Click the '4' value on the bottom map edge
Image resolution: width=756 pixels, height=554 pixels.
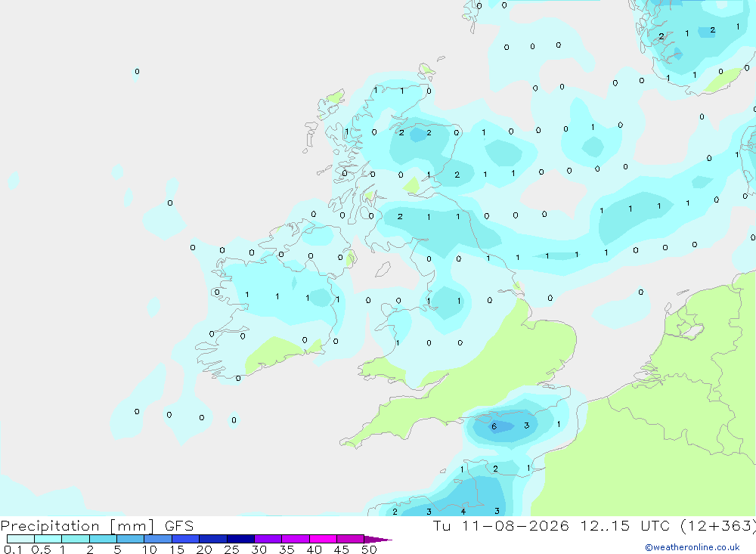[463, 512]
